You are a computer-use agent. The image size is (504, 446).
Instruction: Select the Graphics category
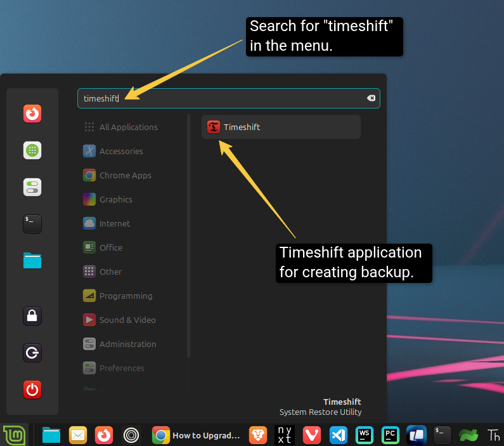point(108,199)
